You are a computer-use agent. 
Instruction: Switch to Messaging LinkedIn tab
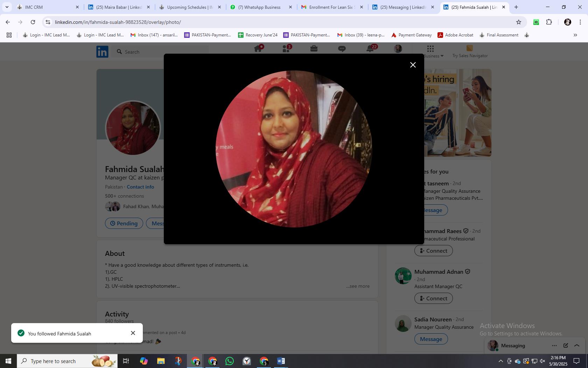[x=403, y=7]
